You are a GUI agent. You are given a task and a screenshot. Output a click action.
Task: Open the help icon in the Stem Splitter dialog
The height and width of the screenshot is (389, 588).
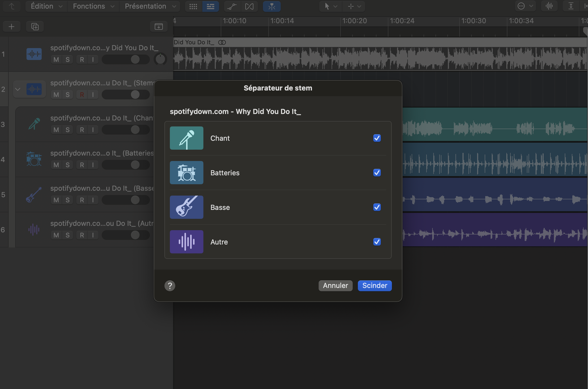pyautogui.click(x=170, y=286)
